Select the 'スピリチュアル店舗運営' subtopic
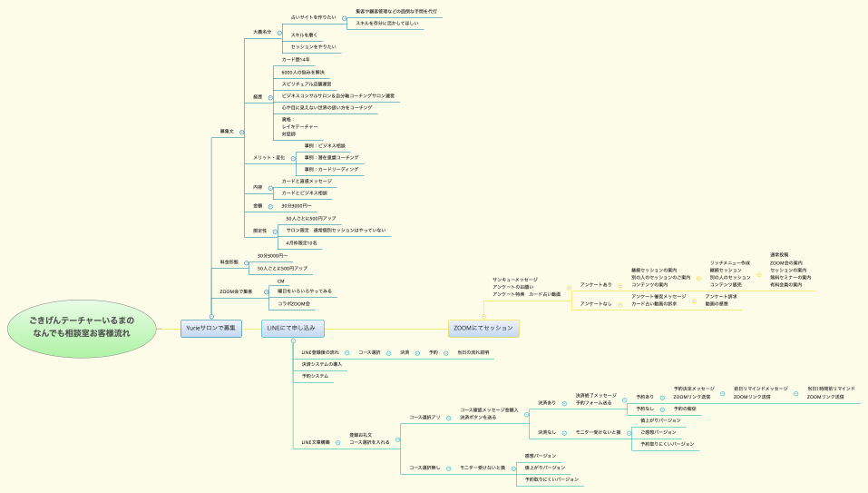 click(306, 84)
